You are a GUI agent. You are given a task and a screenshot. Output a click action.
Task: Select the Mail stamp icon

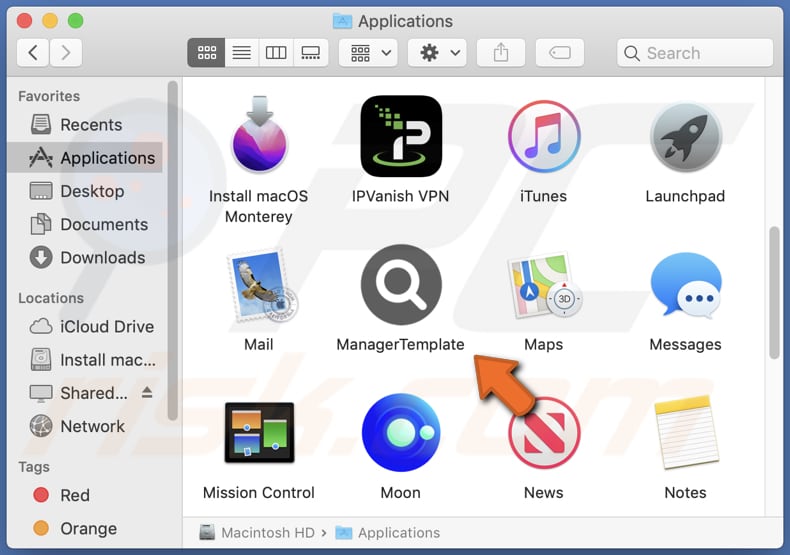(261, 286)
